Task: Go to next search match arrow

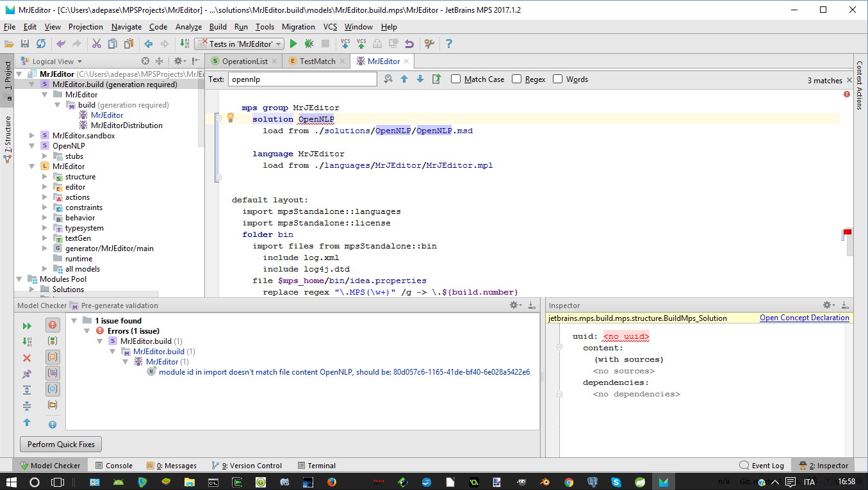Action: pos(420,79)
